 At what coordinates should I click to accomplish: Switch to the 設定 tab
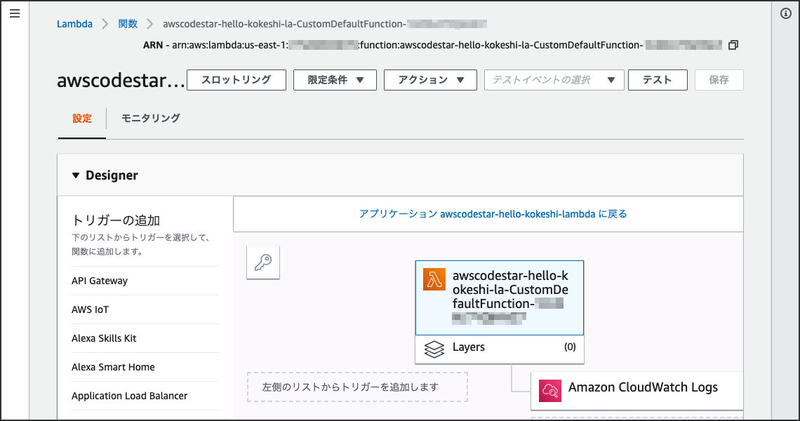point(82,118)
